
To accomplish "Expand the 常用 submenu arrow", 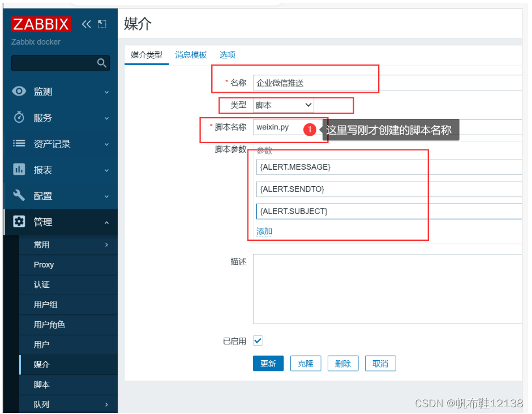I will [x=106, y=244].
